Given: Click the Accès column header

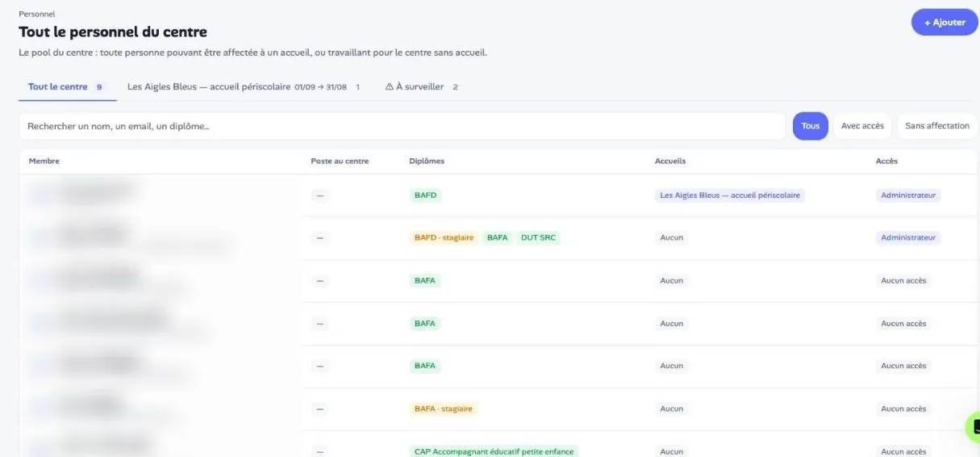Looking at the screenshot, I should 886,161.
